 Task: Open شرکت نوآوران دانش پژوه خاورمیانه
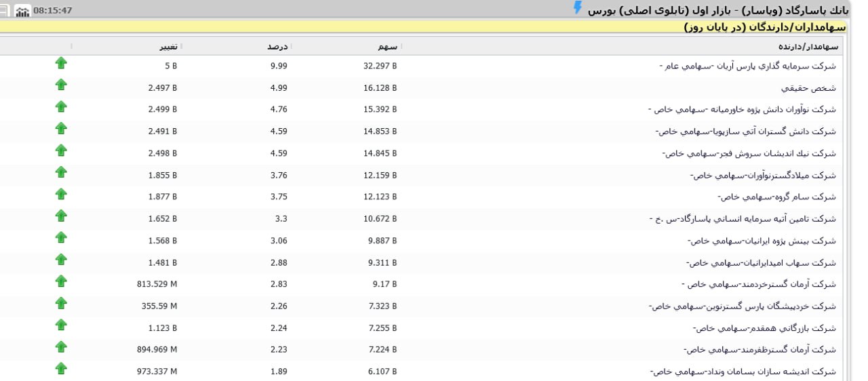pos(743,110)
